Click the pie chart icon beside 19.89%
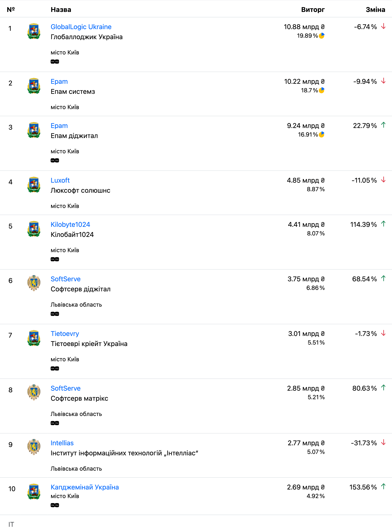 tap(321, 36)
